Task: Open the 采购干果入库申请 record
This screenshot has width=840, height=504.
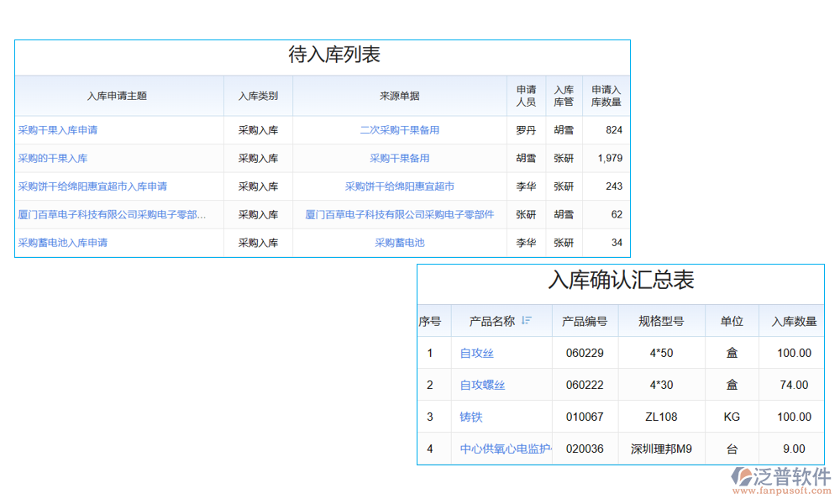Action: click(x=58, y=130)
